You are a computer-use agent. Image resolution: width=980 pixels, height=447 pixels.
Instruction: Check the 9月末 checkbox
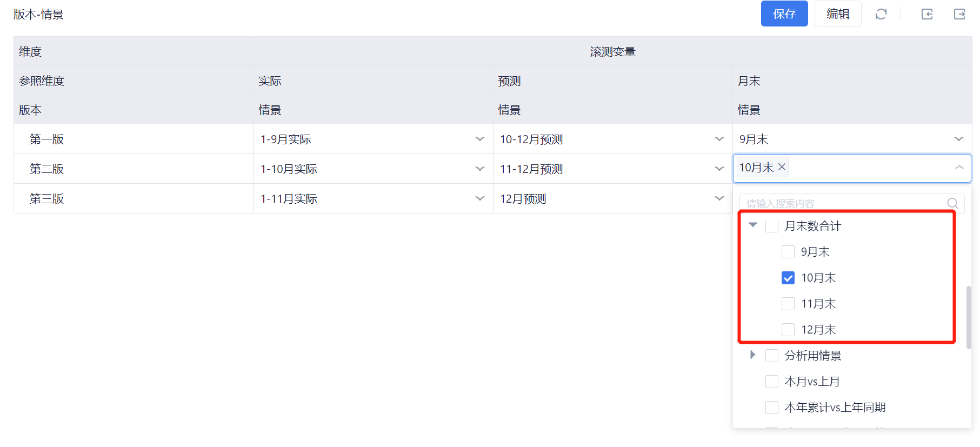point(788,252)
